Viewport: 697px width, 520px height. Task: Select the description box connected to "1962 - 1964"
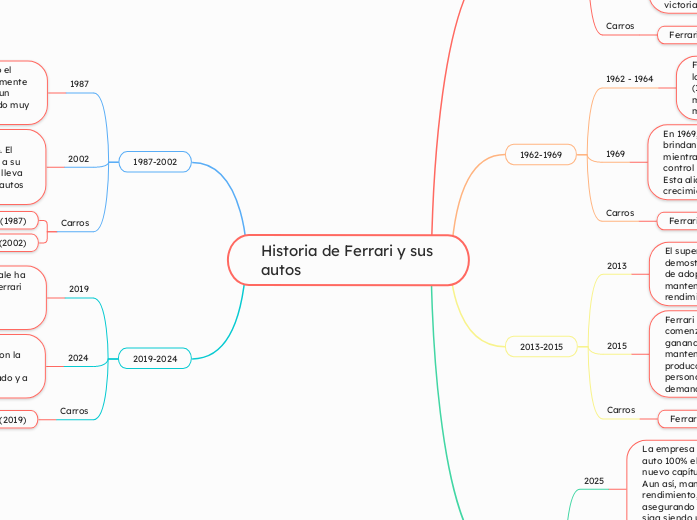pyautogui.click(x=687, y=88)
